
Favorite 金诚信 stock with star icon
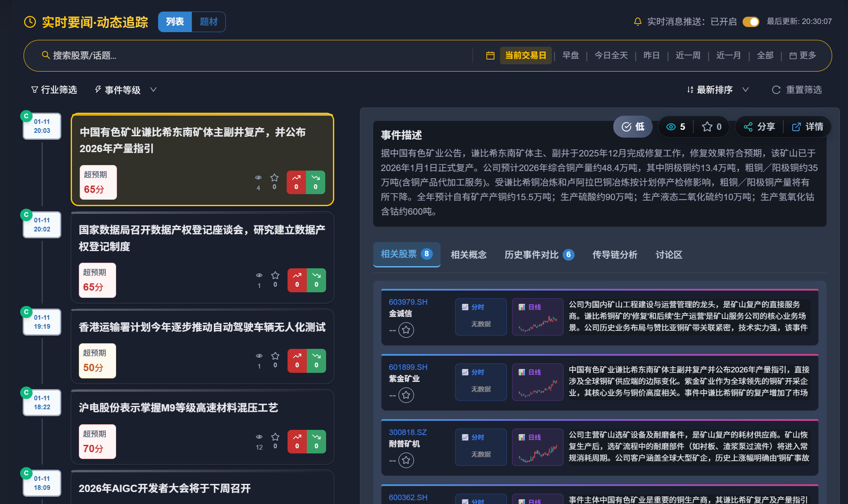(406, 330)
